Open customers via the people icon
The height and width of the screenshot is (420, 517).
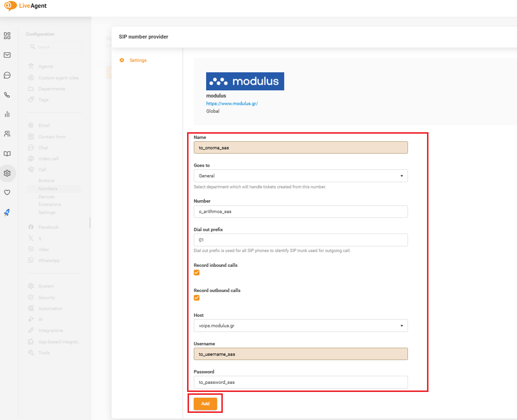7,134
